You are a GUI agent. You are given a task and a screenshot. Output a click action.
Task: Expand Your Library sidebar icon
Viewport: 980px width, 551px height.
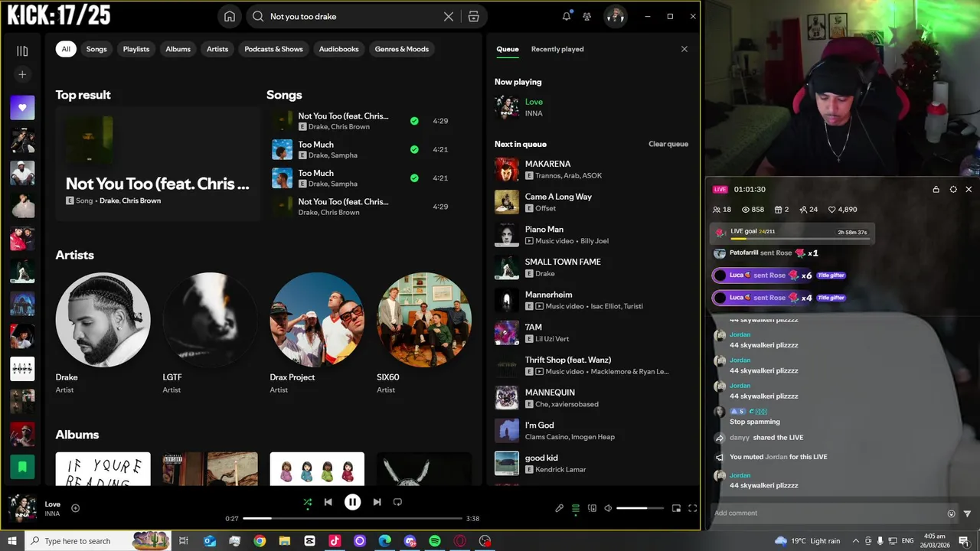[22, 51]
